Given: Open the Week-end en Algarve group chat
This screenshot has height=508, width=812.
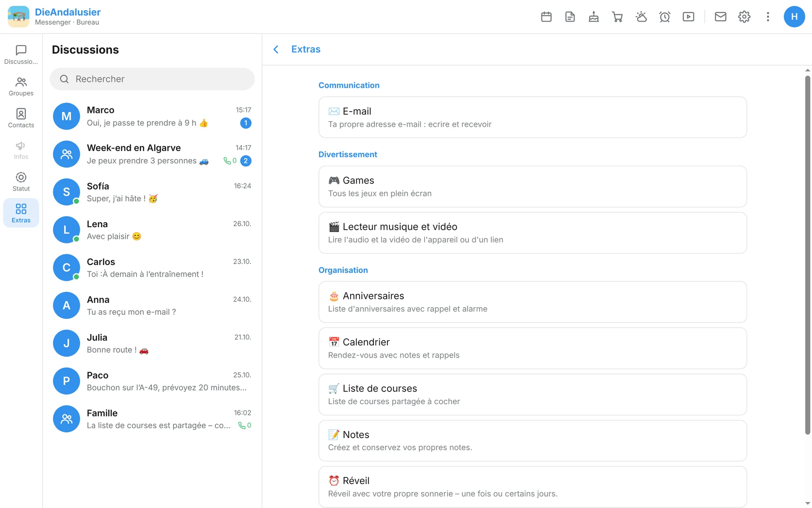Looking at the screenshot, I should pyautogui.click(x=152, y=154).
